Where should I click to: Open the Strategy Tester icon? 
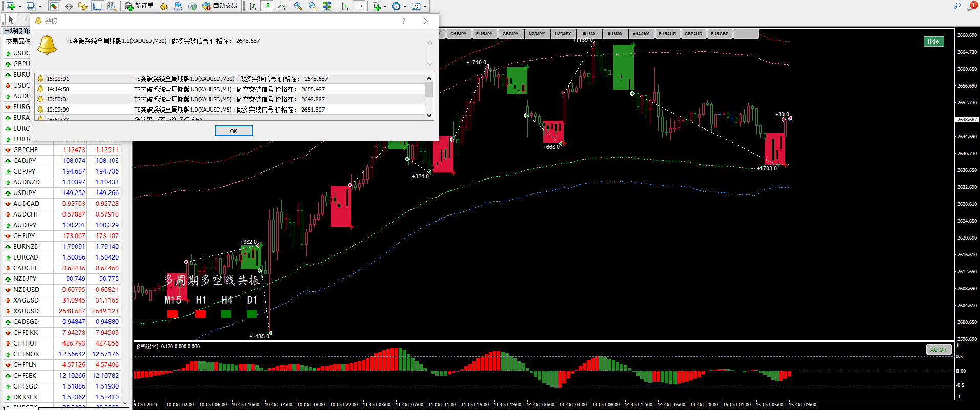coord(112,6)
